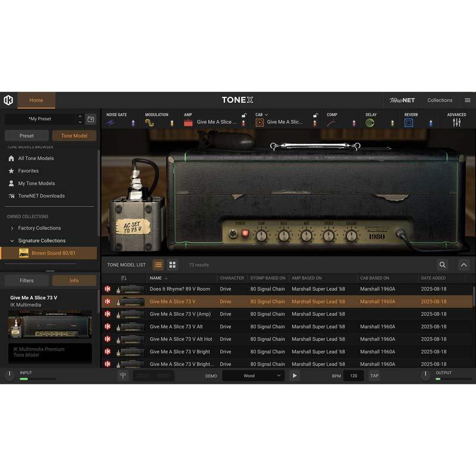
Task: Collapse the Signature Collections section
Action: [x=12, y=240]
